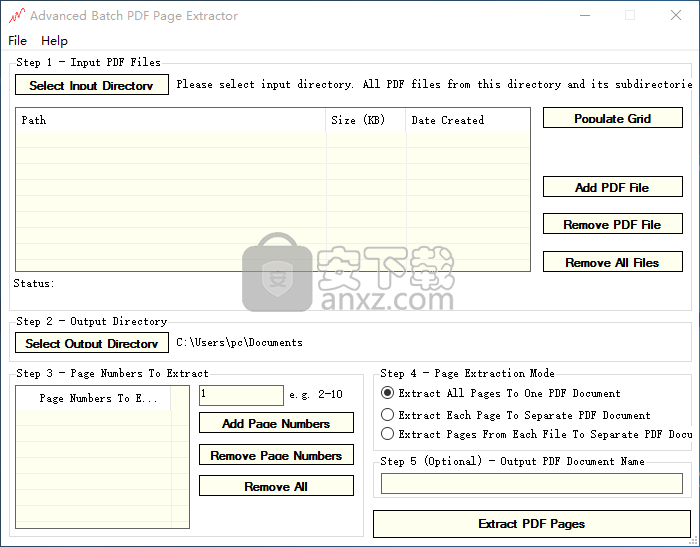Viewport: 700px width, 547px height.
Task: Click the Select Output Directory button
Action: click(x=92, y=343)
